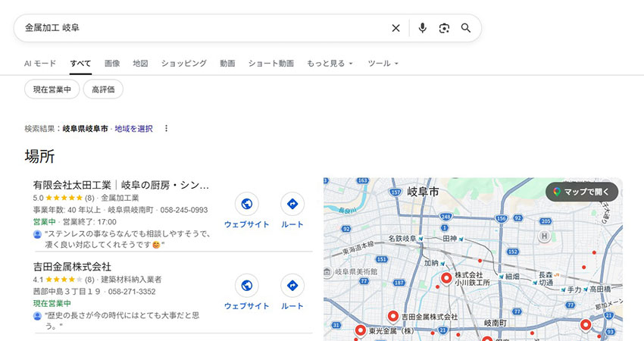
Task: Open the 有限会社太田工業 listing title
Action: pyautogui.click(x=121, y=186)
